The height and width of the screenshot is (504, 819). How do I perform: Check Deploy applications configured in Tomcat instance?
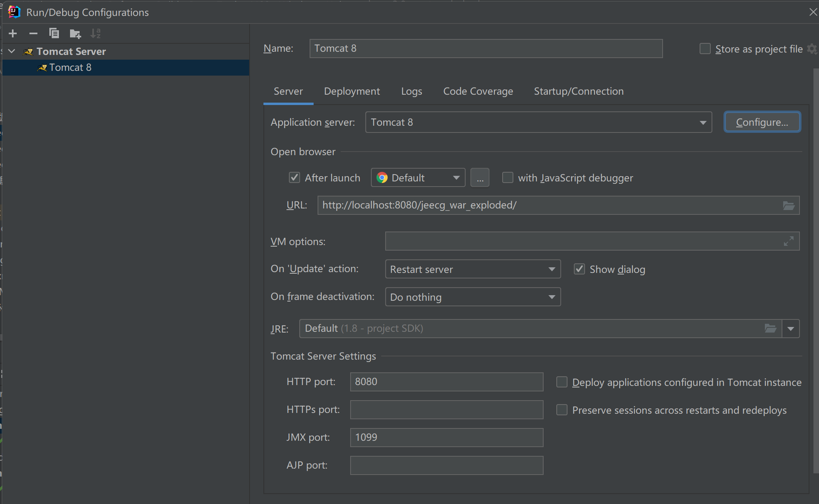tap(562, 382)
